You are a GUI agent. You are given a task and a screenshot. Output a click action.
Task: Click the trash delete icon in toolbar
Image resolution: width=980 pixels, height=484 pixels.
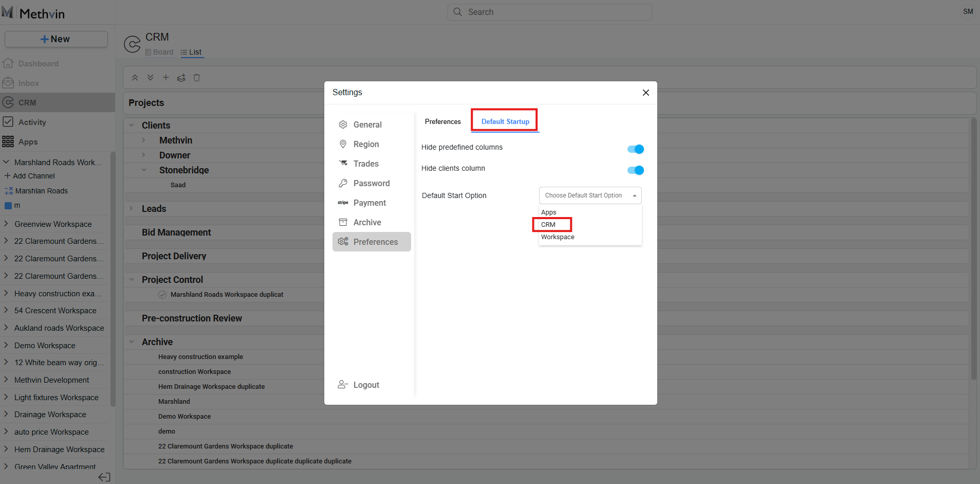(196, 78)
